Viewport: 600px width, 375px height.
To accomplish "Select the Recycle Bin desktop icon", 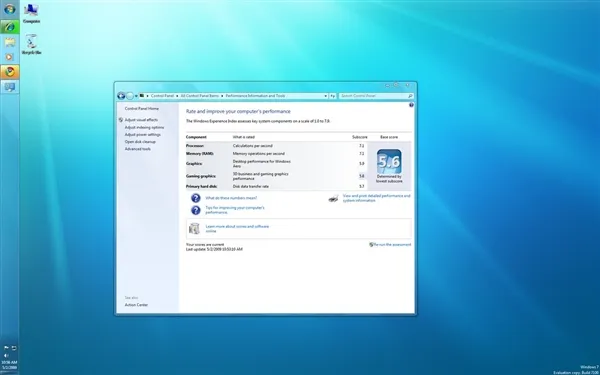I will (31, 44).
